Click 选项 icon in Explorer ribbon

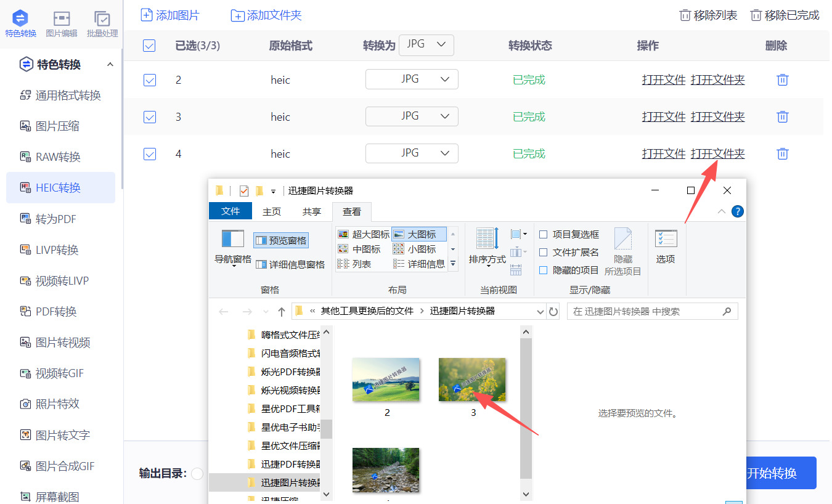coord(666,238)
